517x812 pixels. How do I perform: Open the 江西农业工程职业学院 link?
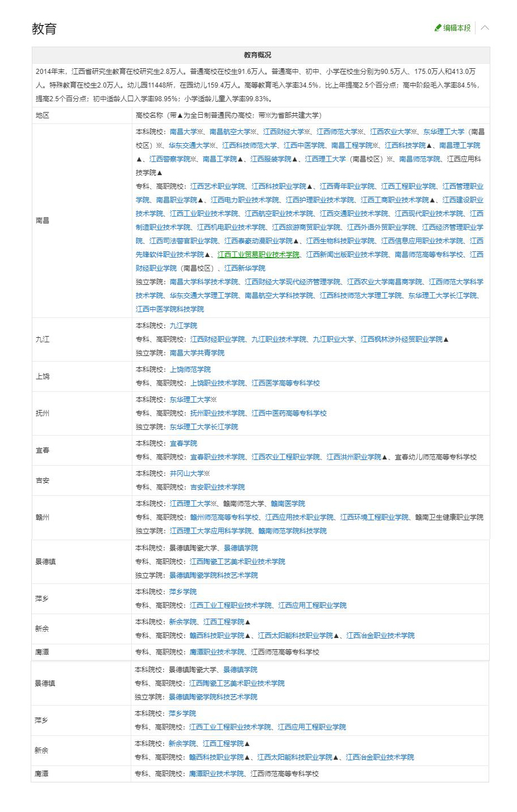tap(286, 457)
